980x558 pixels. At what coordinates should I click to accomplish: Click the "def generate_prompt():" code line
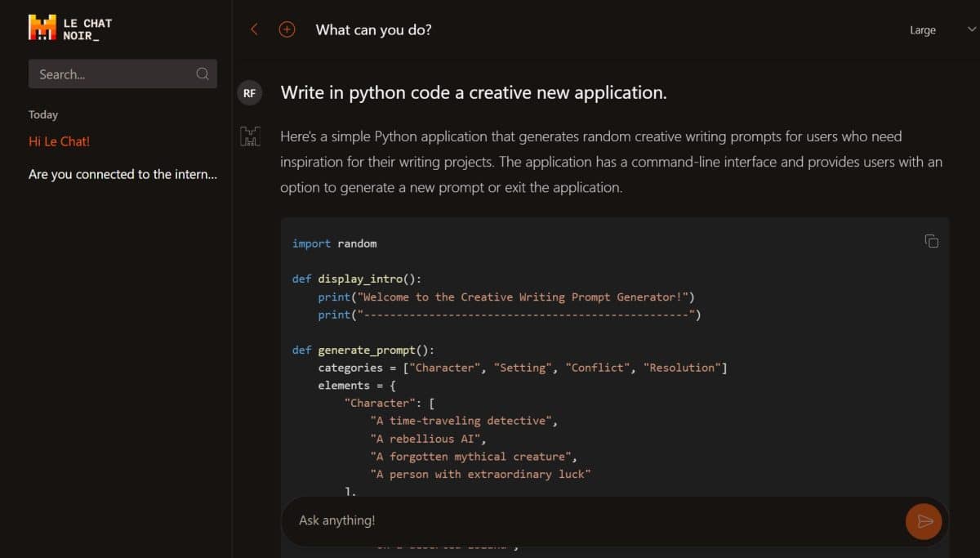point(363,350)
